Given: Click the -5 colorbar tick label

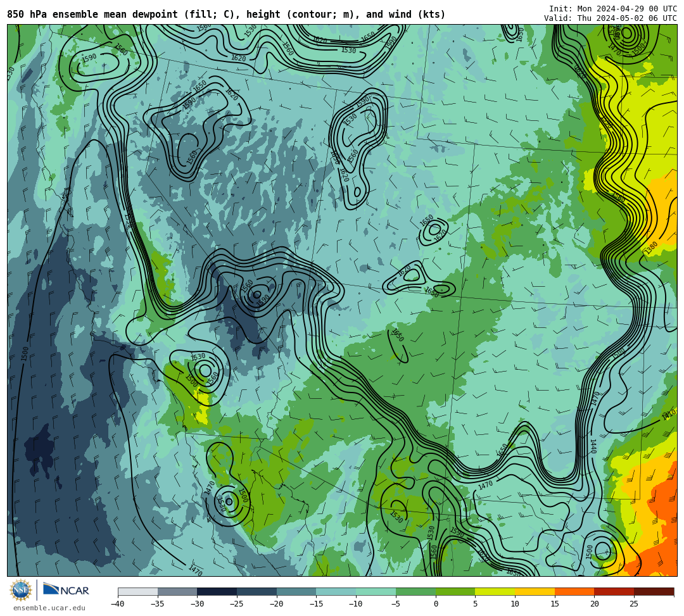Looking at the screenshot, I should (x=396, y=604).
